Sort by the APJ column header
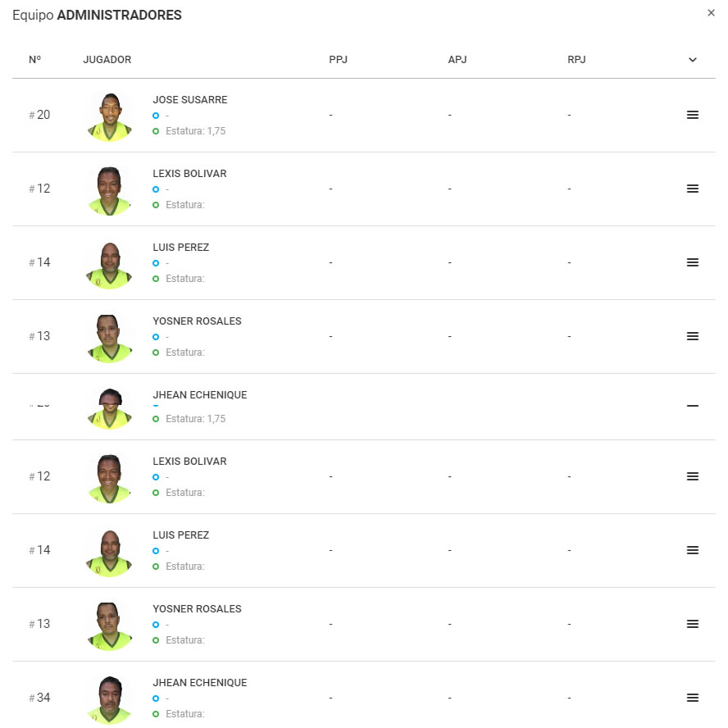This screenshot has height=728, width=728. tap(457, 59)
